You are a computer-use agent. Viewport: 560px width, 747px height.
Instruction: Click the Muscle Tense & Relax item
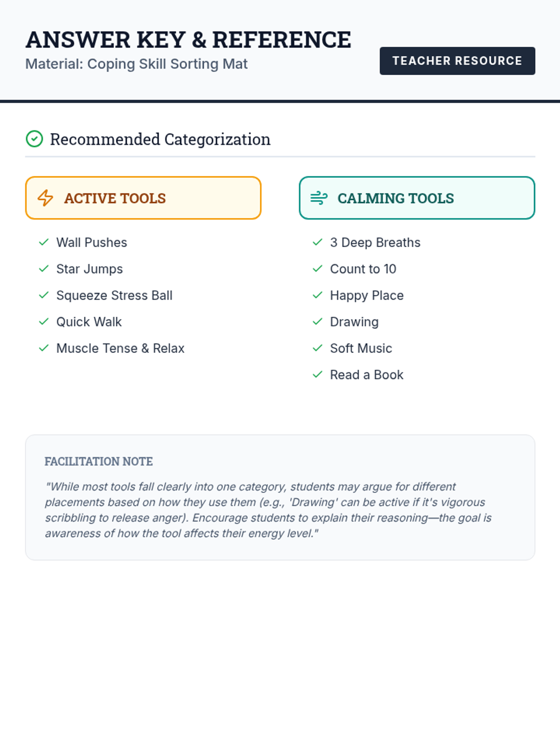click(x=120, y=348)
